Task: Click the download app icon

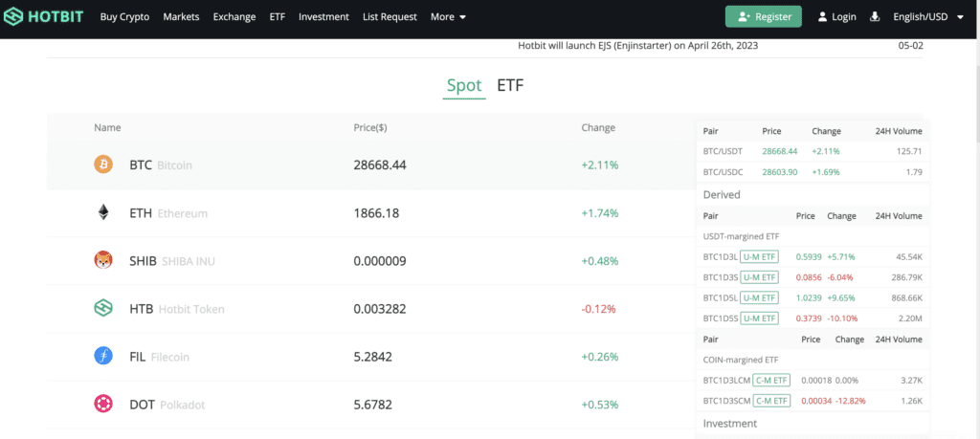Action: [x=875, y=17]
